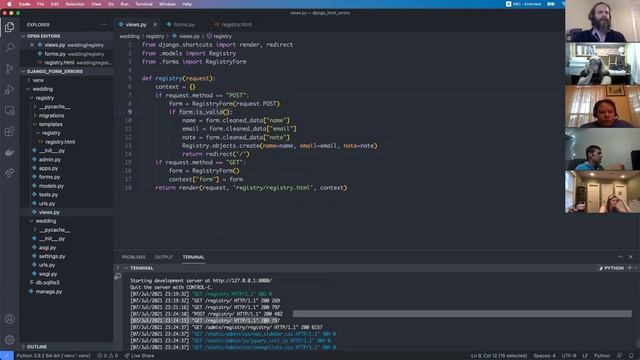Click the bottom participant video thumbnail
Screen dimensions: 640x360
(x=602, y=192)
